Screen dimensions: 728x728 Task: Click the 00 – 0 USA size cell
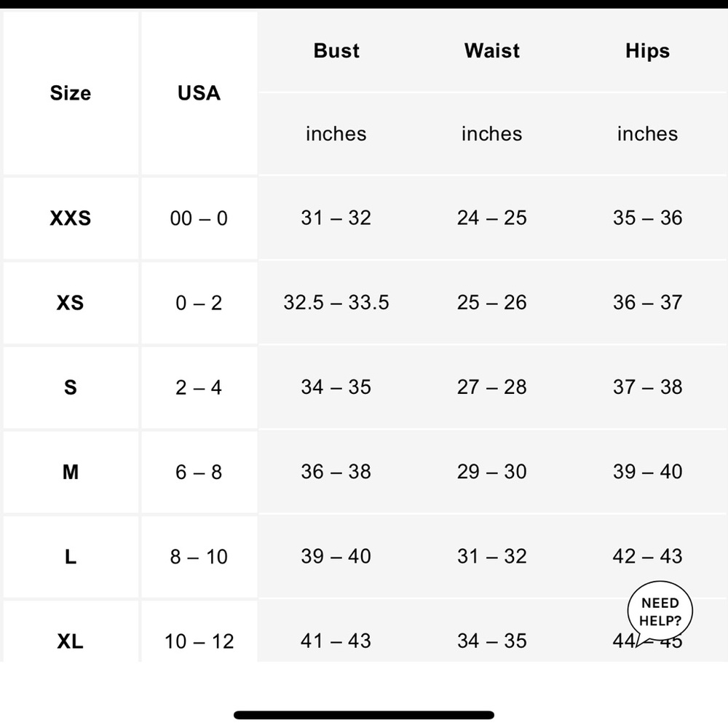[199, 218]
